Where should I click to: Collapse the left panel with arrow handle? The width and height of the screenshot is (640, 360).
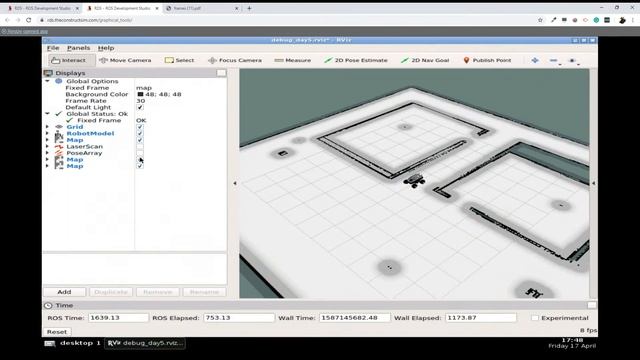click(235, 183)
